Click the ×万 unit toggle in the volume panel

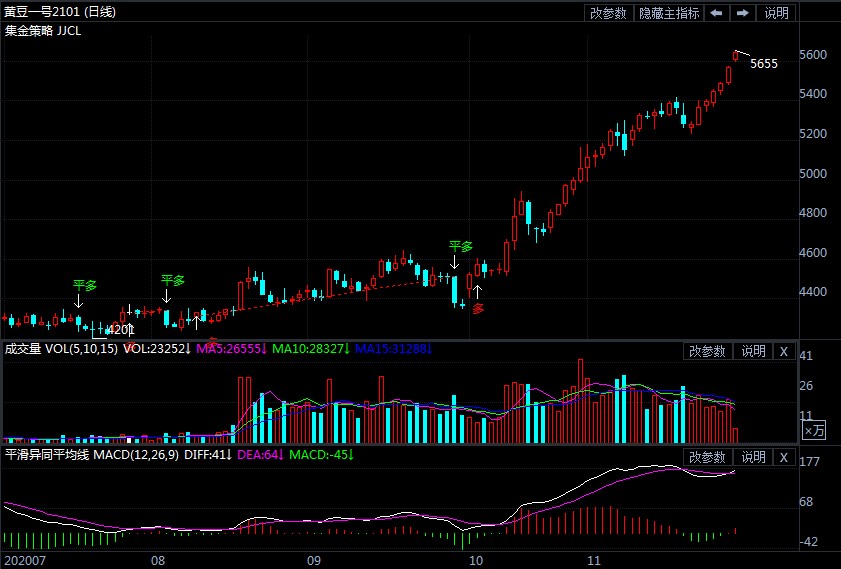[814, 430]
